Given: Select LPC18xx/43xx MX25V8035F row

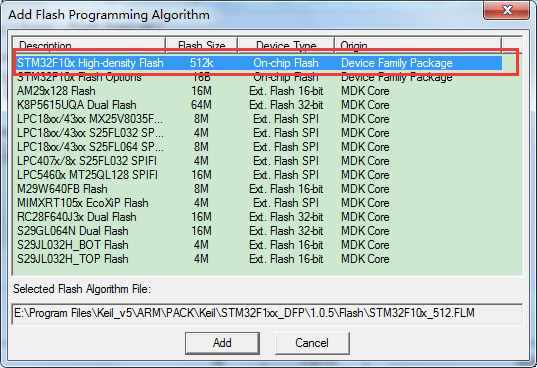Looking at the screenshot, I should (259, 119).
